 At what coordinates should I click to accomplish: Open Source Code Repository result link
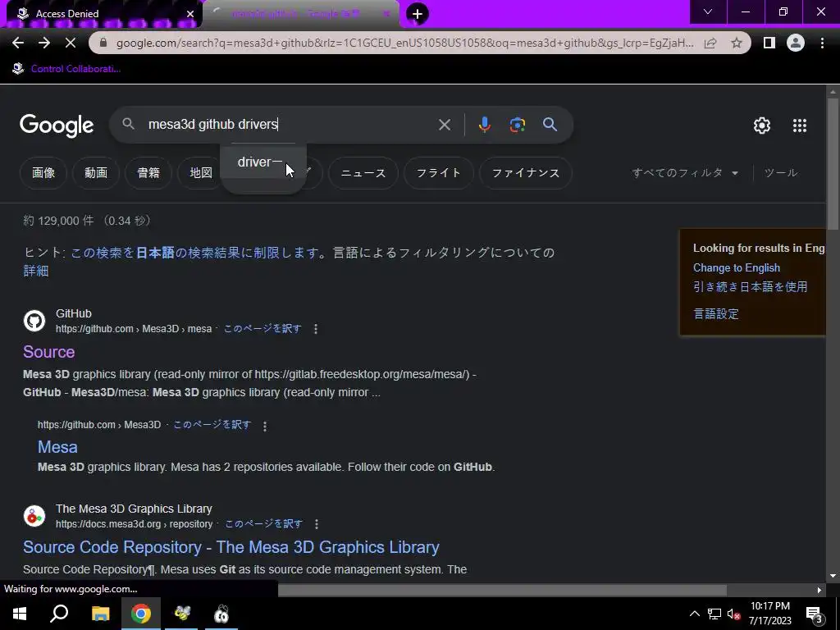pyautogui.click(x=231, y=547)
